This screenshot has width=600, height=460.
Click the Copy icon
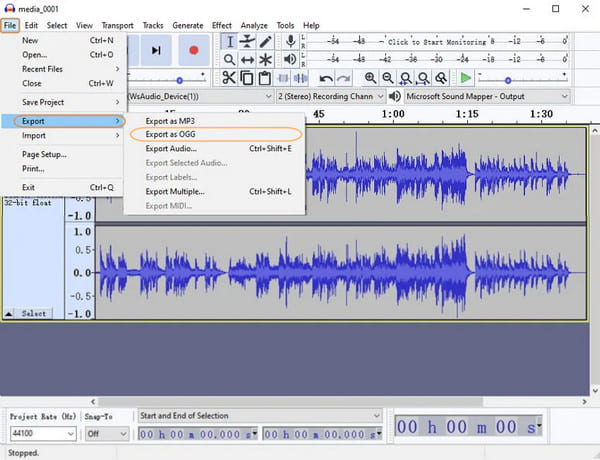[x=247, y=78]
